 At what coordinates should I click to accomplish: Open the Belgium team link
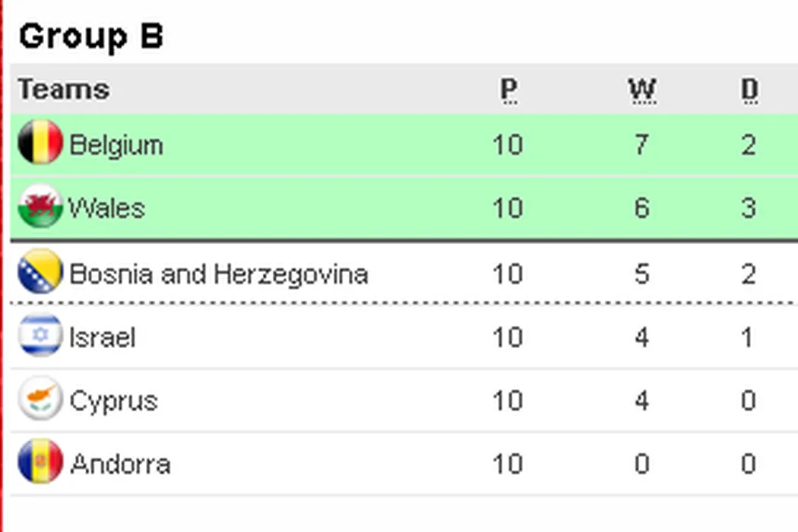pyautogui.click(x=116, y=144)
